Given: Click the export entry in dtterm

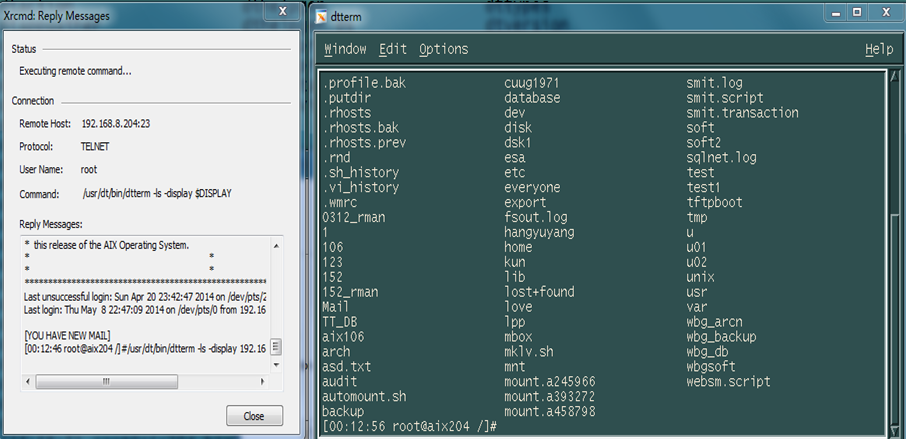Looking at the screenshot, I should 525,203.
